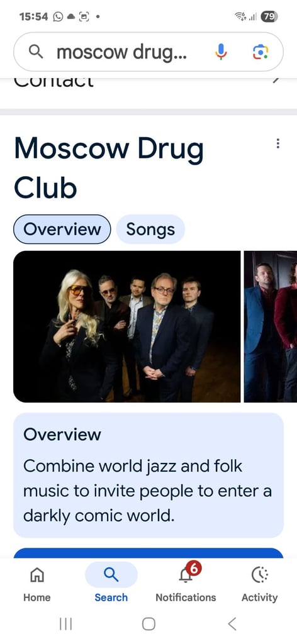
Task: Open Activity in bottom navigation
Action: (259, 584)
